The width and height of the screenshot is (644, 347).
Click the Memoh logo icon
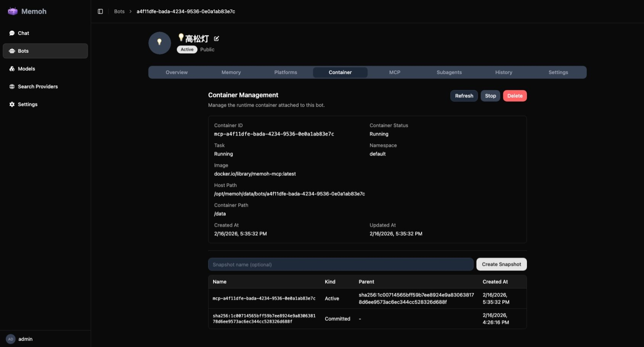click(13, 11)
